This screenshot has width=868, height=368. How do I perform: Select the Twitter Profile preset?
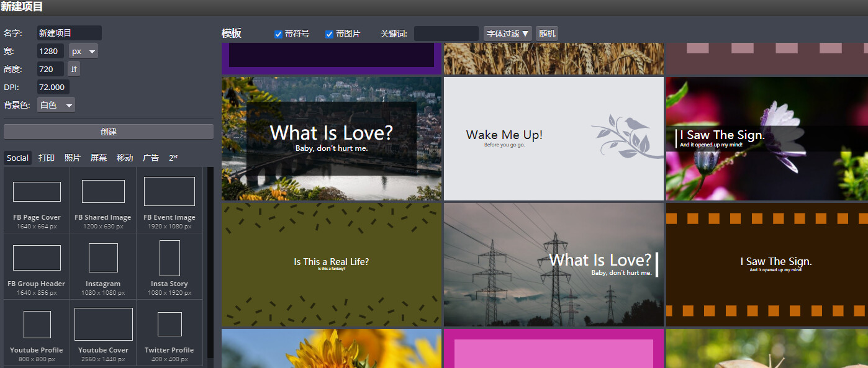170,333
